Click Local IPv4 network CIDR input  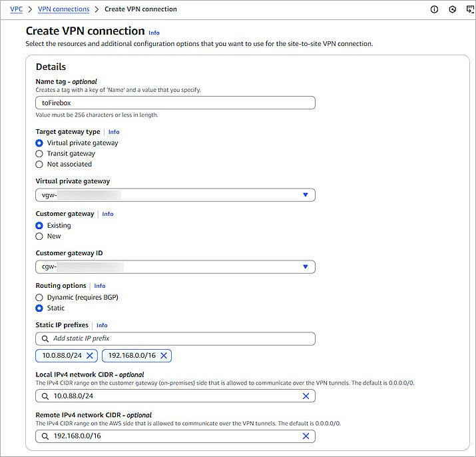click(175, 396)
